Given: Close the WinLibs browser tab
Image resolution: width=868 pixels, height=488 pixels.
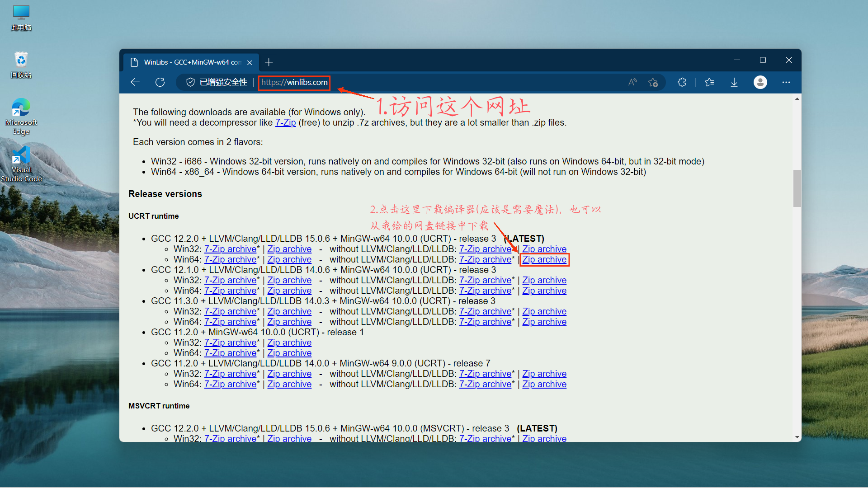Looking at the screenshot, I should (250, 63).
